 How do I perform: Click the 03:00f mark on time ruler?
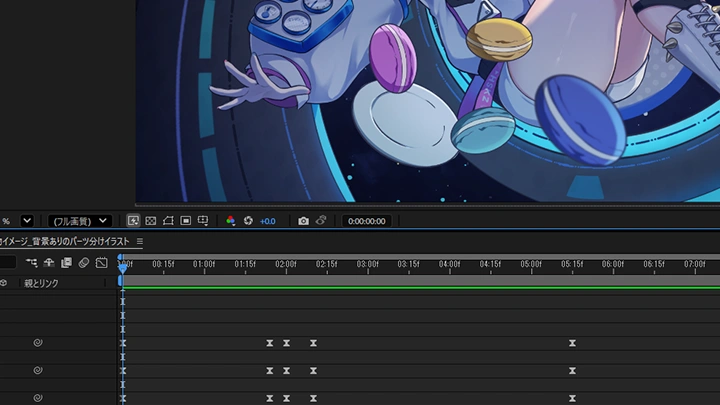[367, 264]
